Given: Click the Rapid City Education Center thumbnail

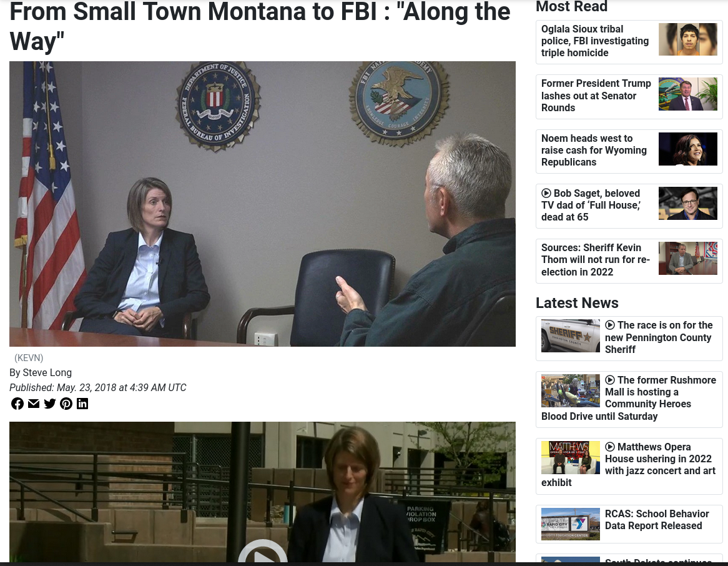Looking at the screenshot, I should point(571,524).
